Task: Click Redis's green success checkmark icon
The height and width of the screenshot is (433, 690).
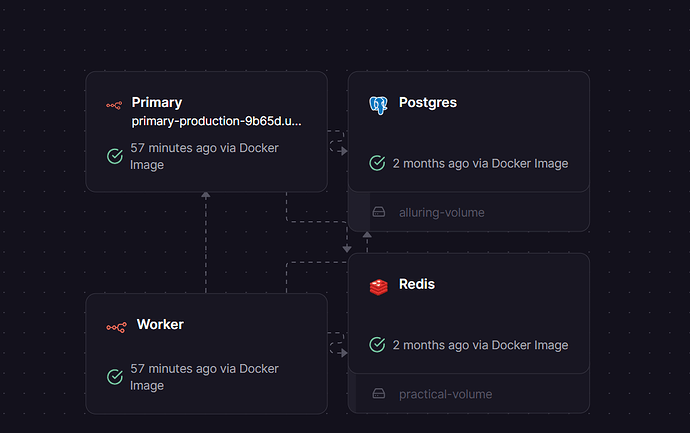Action: tap(377, 345)
